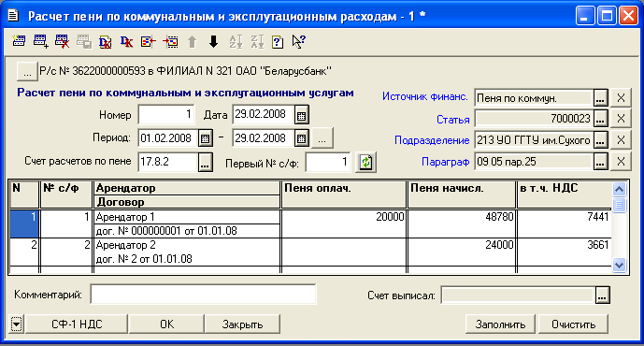This screenshot has width=644, height=346.
Task: Click the icon with arrow into dotted frame
Action: tap(170, 41)
